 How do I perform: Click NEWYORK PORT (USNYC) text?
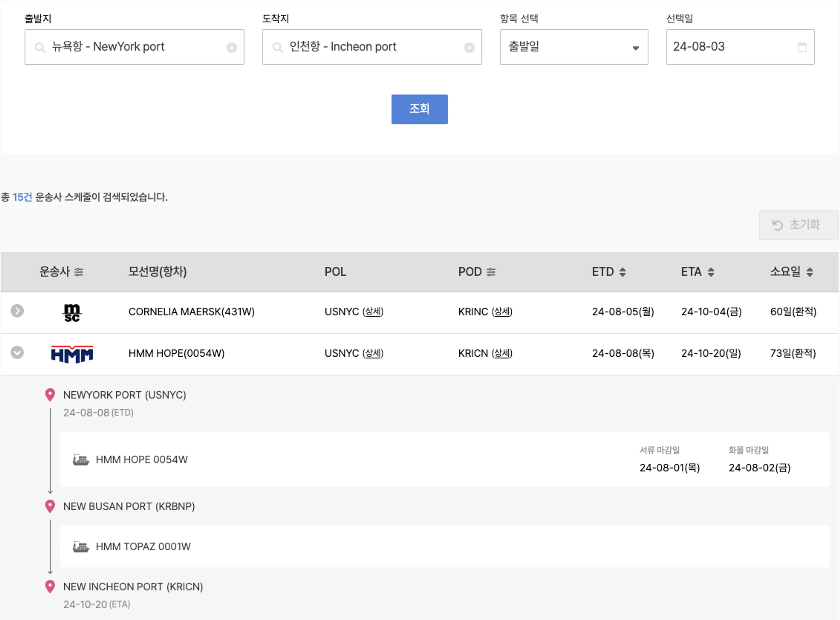tap(124, 395)
